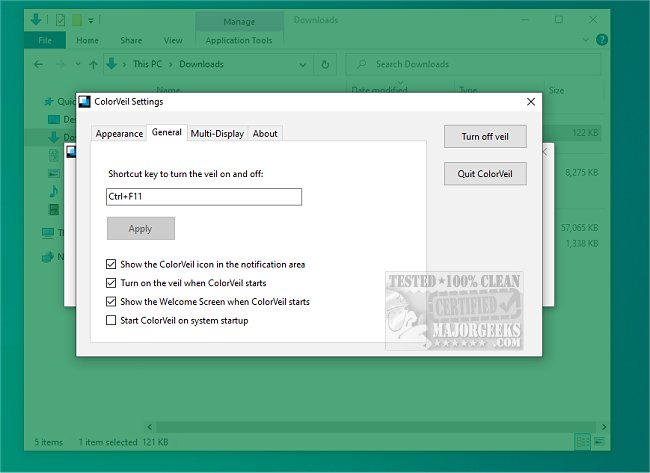Click the ColorVeil Settings title bar icon
This screenshot has height=473, width=650.
click(x=85, y=102)
